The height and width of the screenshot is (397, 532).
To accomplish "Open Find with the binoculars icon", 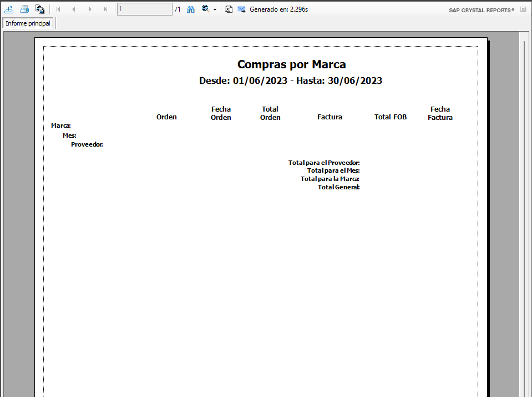I will point(190,9).
